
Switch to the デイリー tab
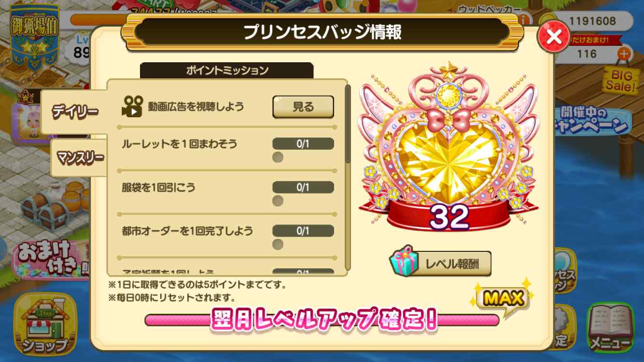click(75, 112)
